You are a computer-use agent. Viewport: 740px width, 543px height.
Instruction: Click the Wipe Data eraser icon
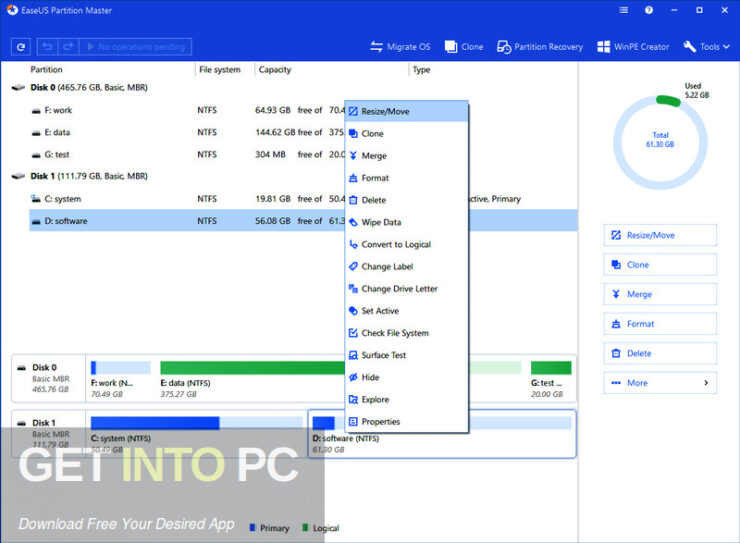353,222
